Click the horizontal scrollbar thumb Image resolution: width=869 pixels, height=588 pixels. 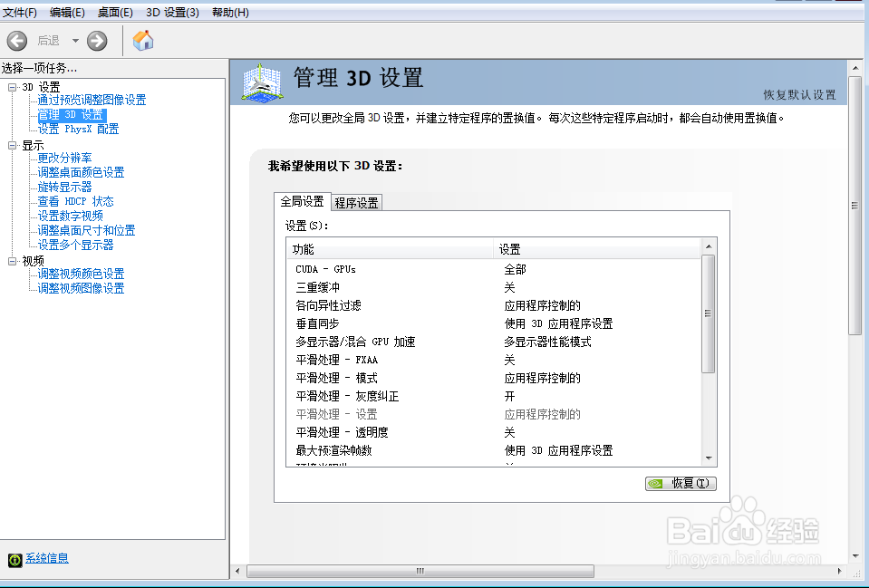click(x=420, y=571)
